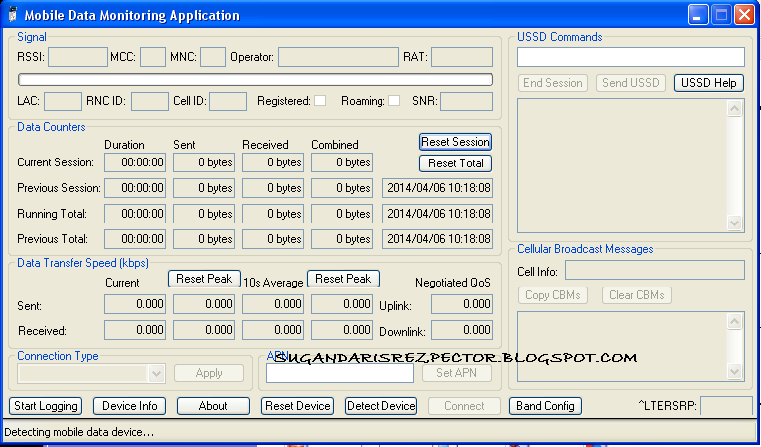Click Running Total timestamp field
Image resolution: width=761 pixels, height=447 pixels.
tap(437, 214)
